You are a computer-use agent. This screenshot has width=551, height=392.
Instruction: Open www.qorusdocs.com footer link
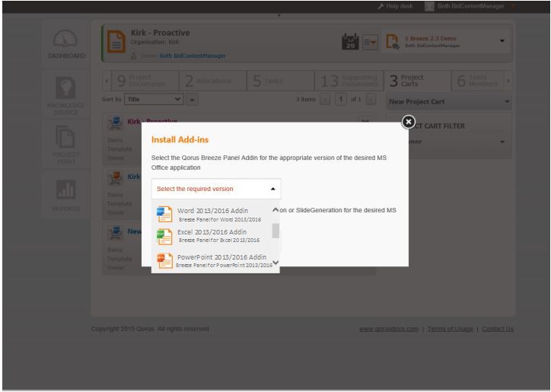[x=389, y=329]
